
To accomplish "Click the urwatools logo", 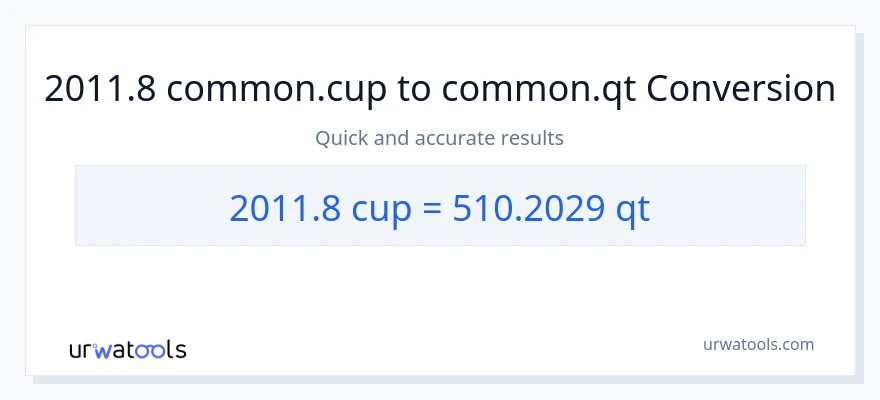I will (127, 349).
